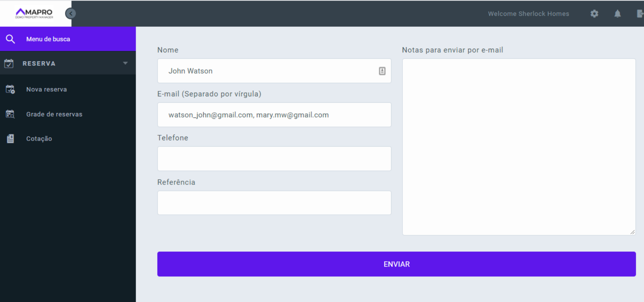Open settings via the gear icon
This screenshot has height=302, width=644.
pyautogui.click(x=594, y=13)
